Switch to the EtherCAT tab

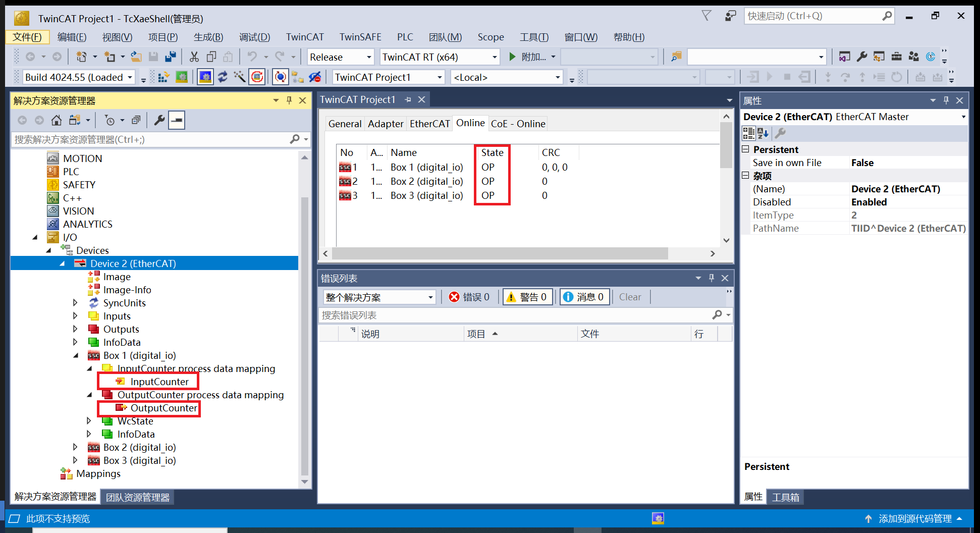(x=429, y=124)
